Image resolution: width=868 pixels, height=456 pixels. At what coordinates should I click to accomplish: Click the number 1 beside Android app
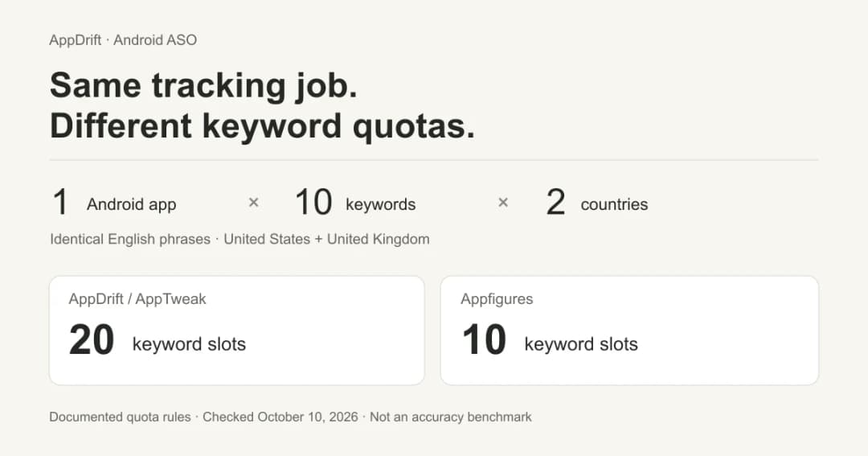(60, 202)
